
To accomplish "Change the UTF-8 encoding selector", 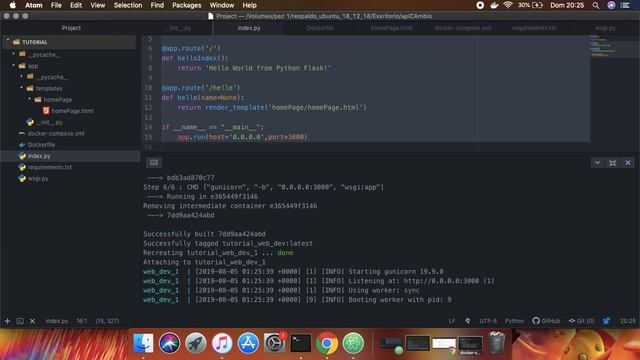I will 488,321.
